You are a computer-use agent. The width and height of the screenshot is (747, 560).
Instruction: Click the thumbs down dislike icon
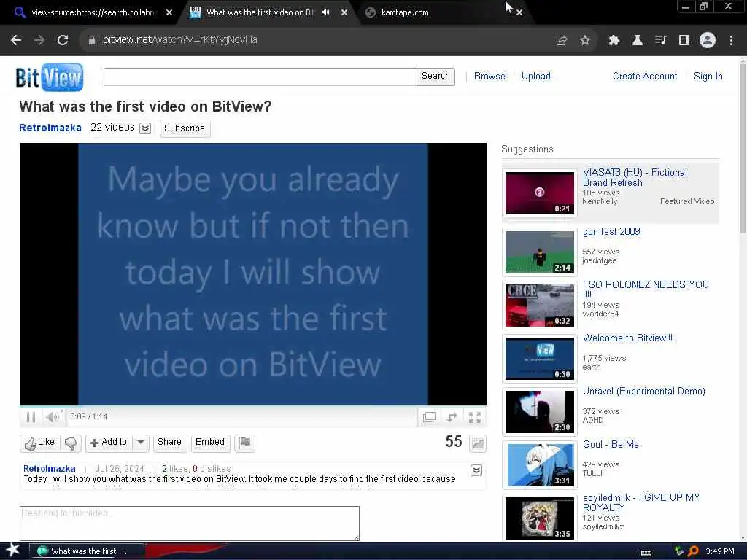(x=71, y=443)
